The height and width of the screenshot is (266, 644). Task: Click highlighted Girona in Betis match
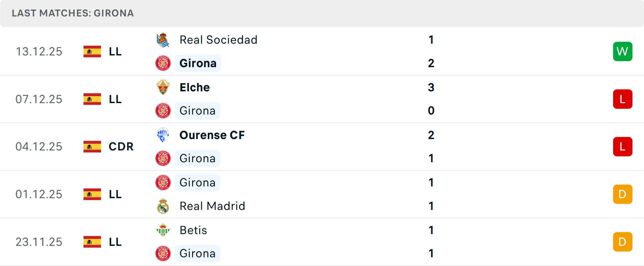click(x=197, y=253)
